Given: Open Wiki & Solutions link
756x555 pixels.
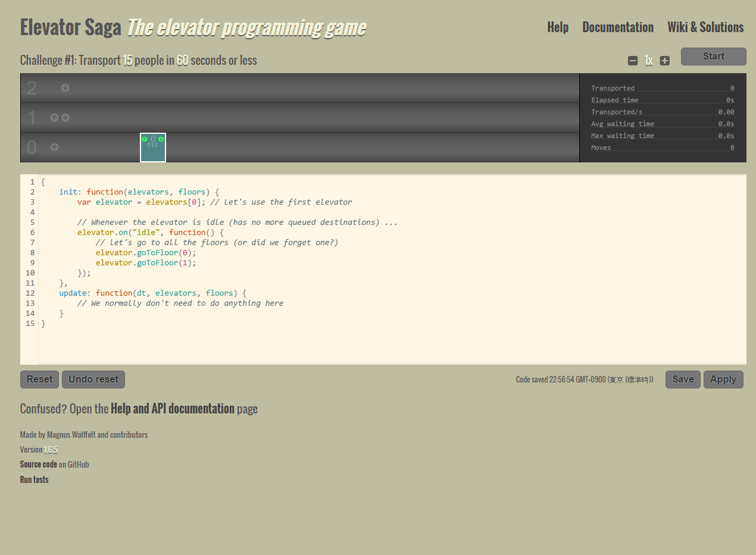Looking at the screenshot, I should pos(705,27).
